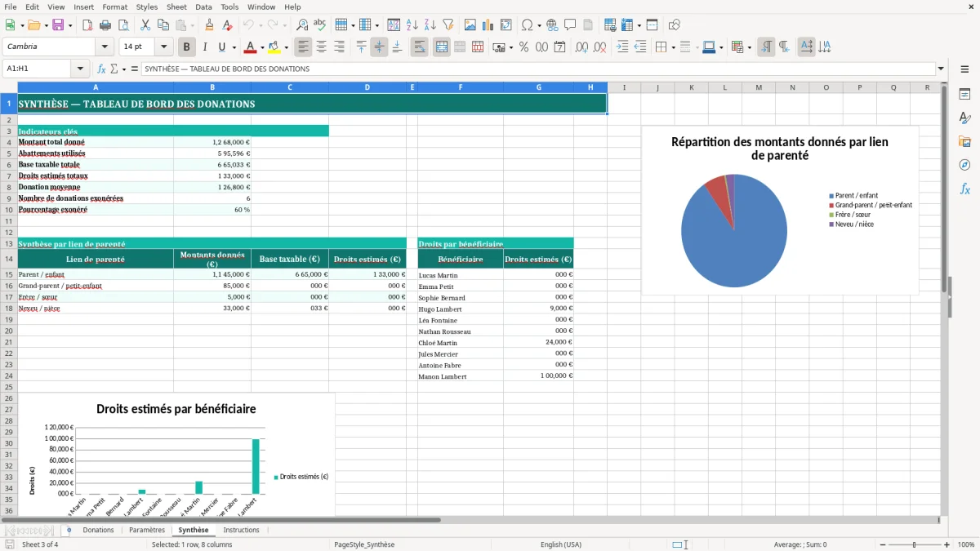Click the Insert Hyperlink globe icon
The height and width of the screenshot is (551, 980).
(552, 25)
